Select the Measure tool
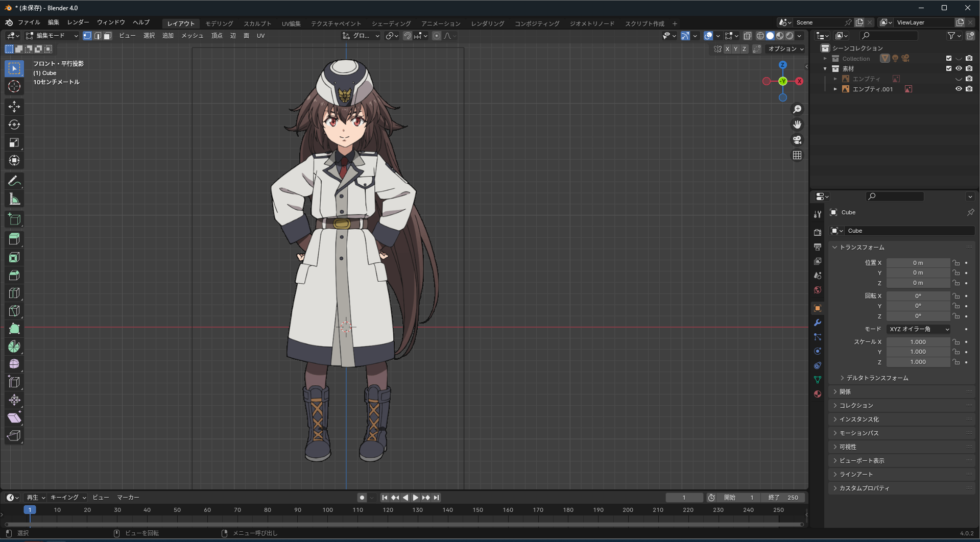Screen dimensions: 980x542 click(x=14, y=199)
